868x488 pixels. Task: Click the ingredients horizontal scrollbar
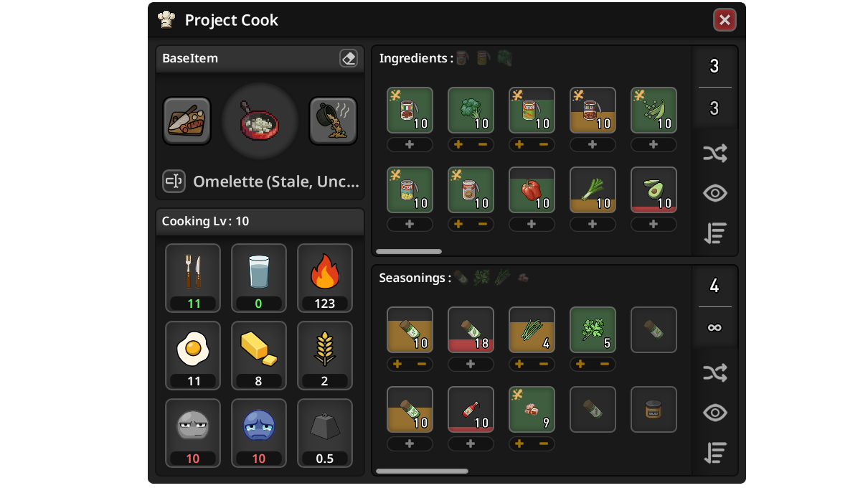pos(409,252)
